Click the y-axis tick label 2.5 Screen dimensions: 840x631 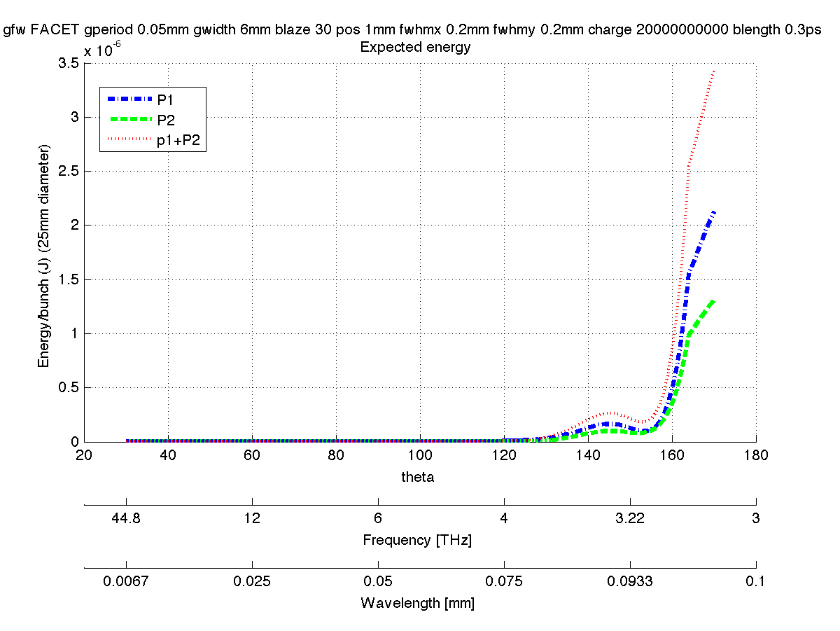pyautogui.click(x=69, y=172)
